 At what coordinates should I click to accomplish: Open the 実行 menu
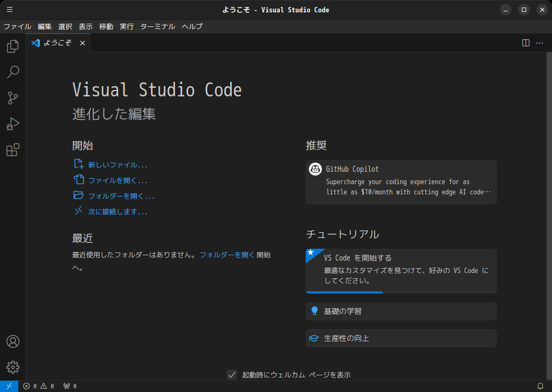click(x=127, y=26)
